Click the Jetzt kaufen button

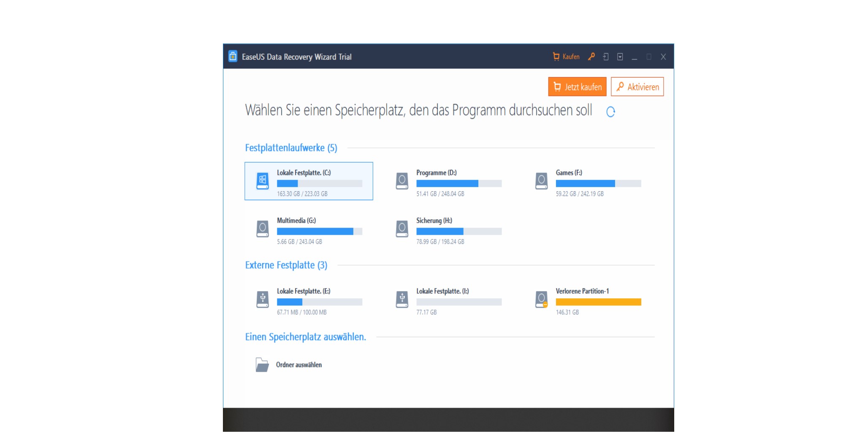coord(577,87)
